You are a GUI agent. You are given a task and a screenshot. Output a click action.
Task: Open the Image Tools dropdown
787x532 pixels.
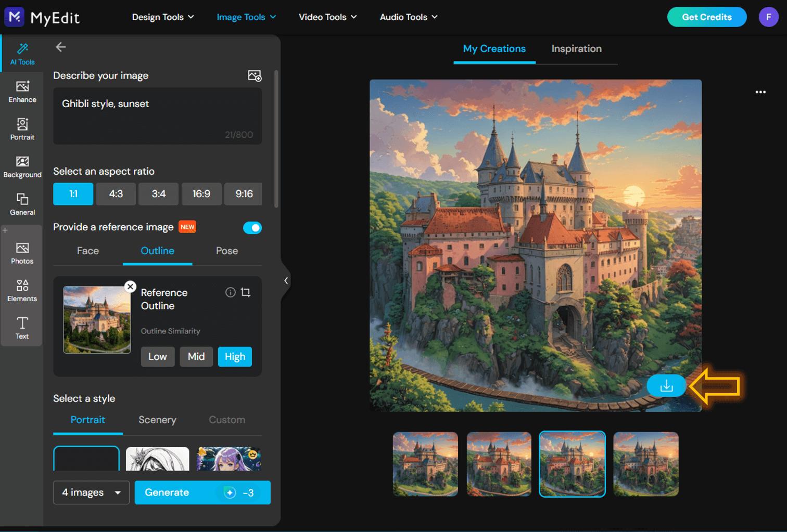click(246, 17)
